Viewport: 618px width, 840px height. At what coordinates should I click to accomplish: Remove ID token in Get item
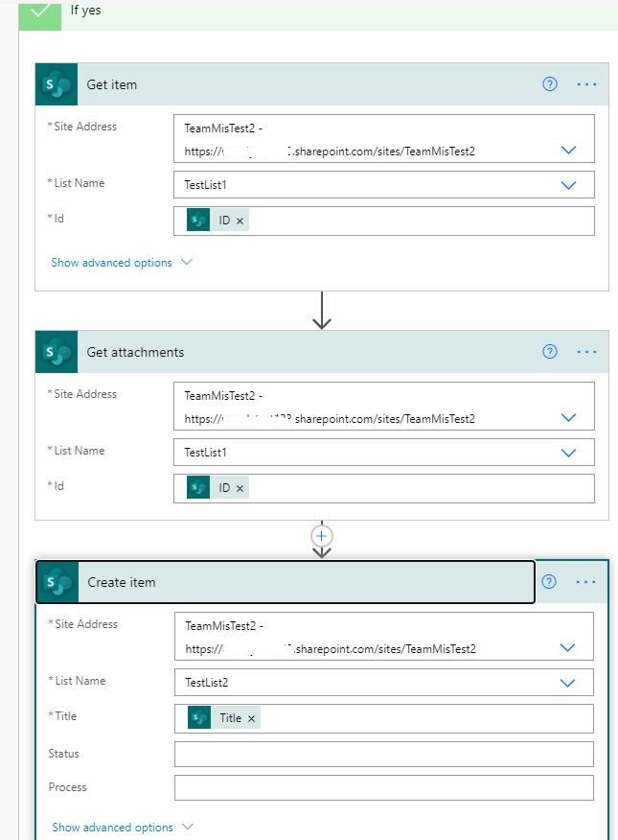(240, 221)
